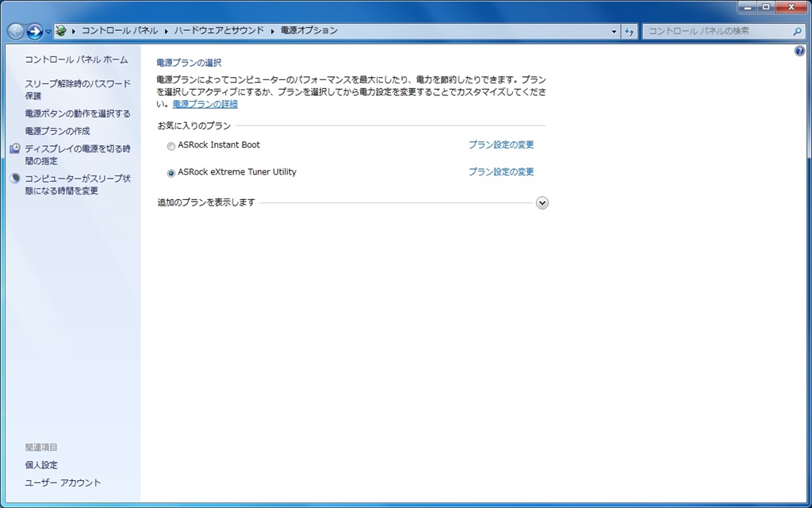Screen dimensions: 812x508
Task: Open スリープ解除時のパスワード保護 link
Action: [78, 90]
